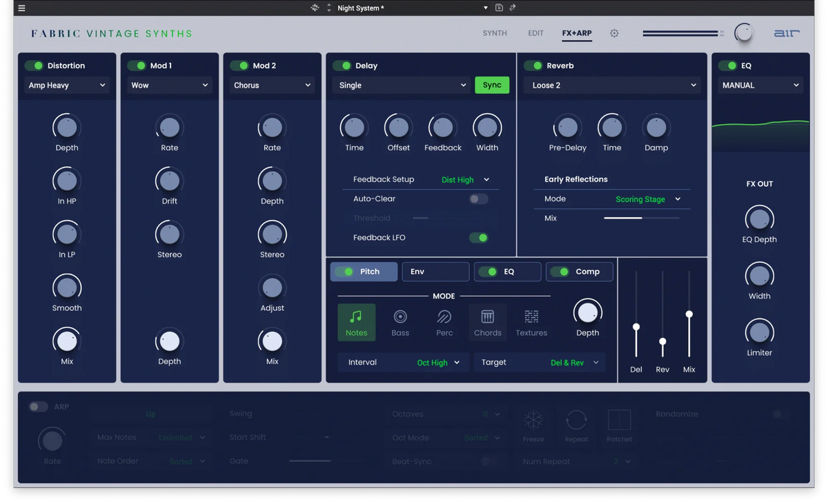Click the green Sync button

click(x=492, y=85)
